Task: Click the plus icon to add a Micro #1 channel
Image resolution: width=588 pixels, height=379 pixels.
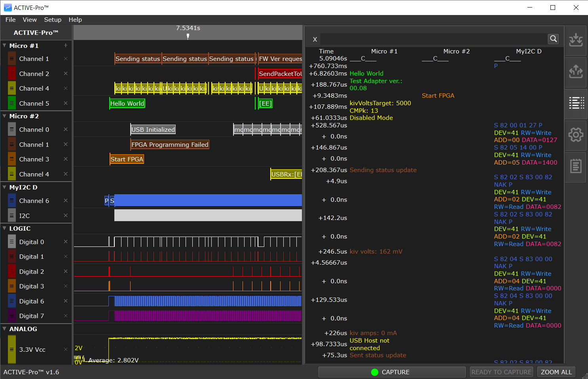Action: coord(66,45)
